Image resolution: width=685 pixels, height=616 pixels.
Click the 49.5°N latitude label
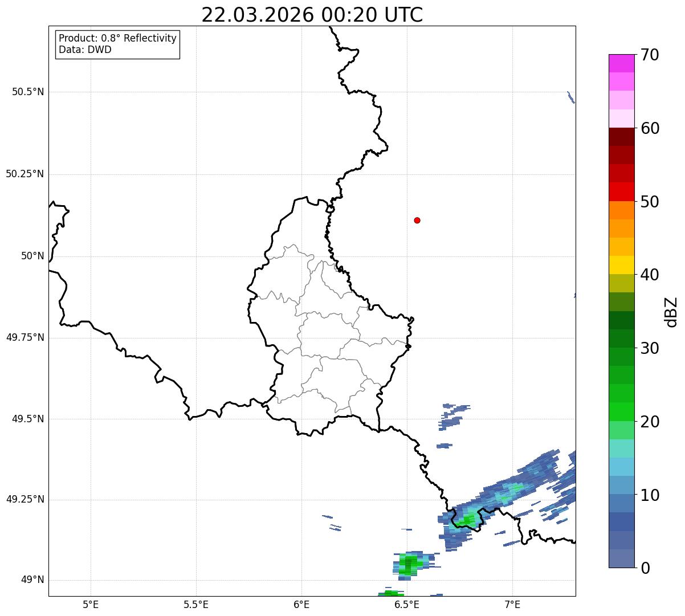pyautogui.click(x=28, y=419)
